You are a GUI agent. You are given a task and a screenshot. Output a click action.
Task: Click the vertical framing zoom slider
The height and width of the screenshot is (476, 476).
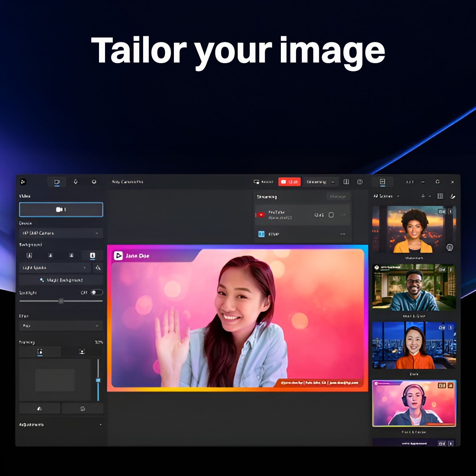tap(98, 380)
